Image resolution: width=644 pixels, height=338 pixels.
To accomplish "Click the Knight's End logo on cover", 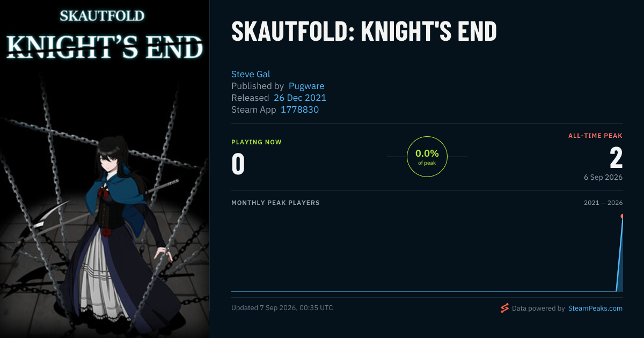I will click(105, 47).
